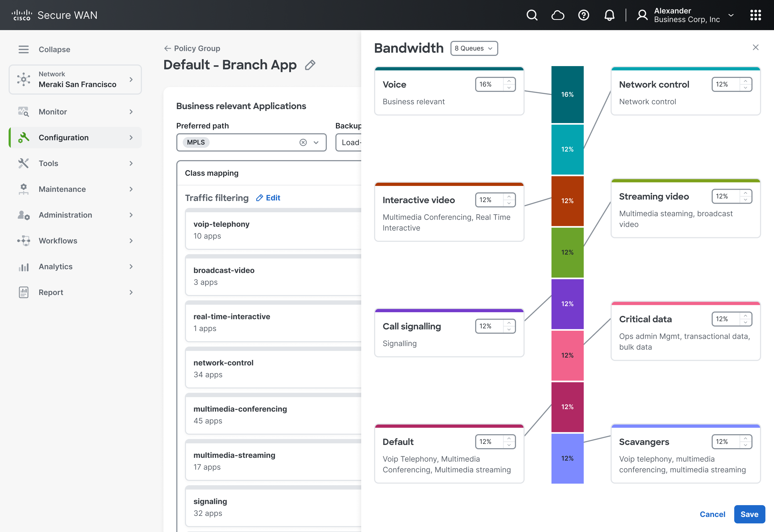The height and width of the screenshot is (532, 774).
Task: Expand Network Meraki San Francisco selector
Action: click(75, 79)
